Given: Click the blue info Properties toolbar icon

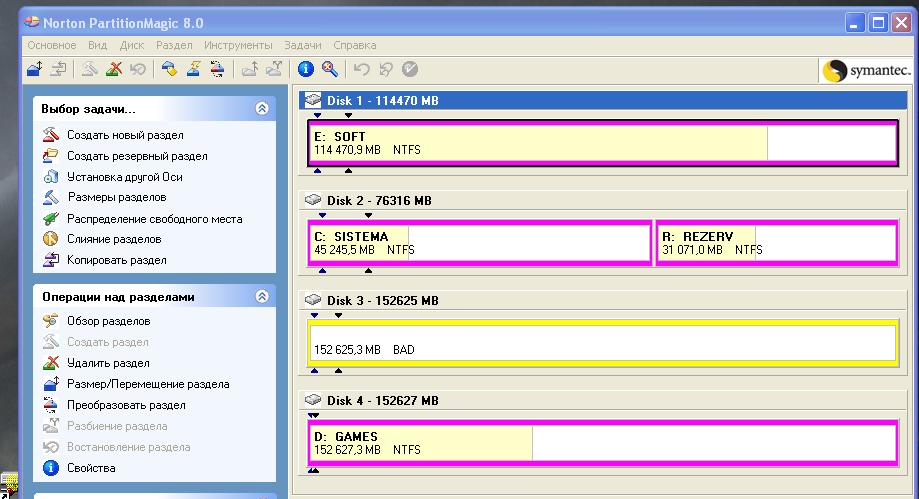Looking at the screenshot, I should (x=306, y=69).
